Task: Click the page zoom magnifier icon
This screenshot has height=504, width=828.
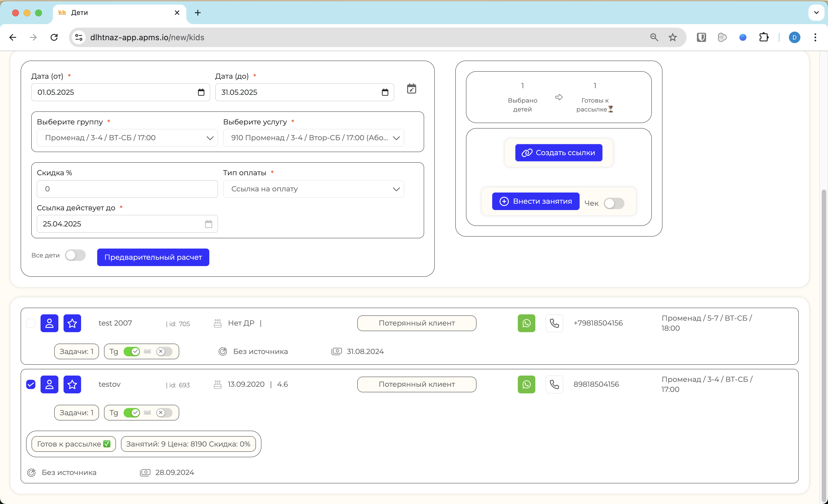Action: click(x=654, y=37)
